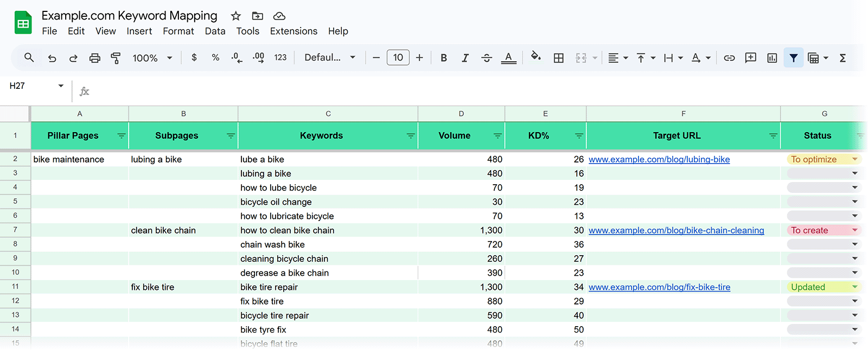This screenshot has width=868, height=350.
Task: Click the borders icon
Action: 558,58
